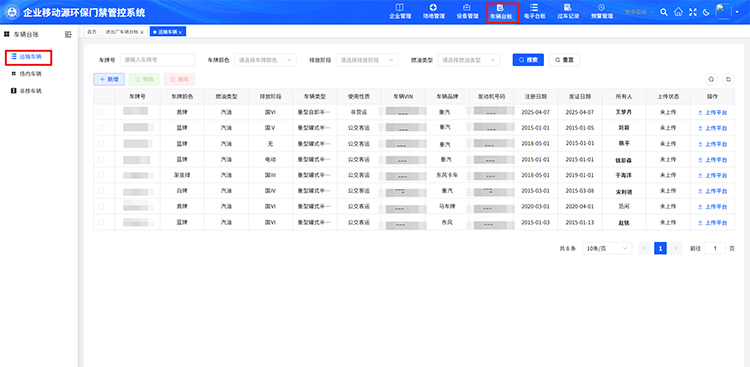Toggle search bar visibility with the circular magnifier icon
Screen dimensions: 750x367
(x=711, y=79)
